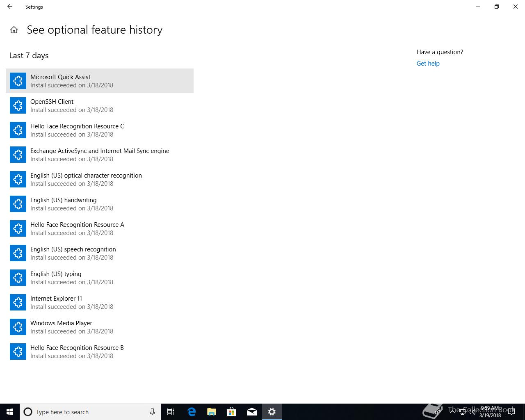This screenshot has width=525, height=420.
Task: Open Action Center notifications icon
Action: (x=511, y=412)
